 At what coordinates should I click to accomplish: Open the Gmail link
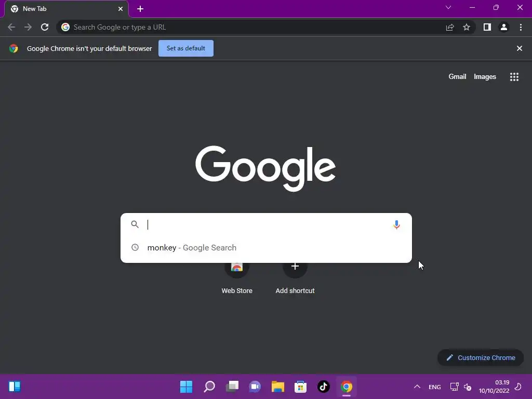pyautogui.click(x=457, y=77)
